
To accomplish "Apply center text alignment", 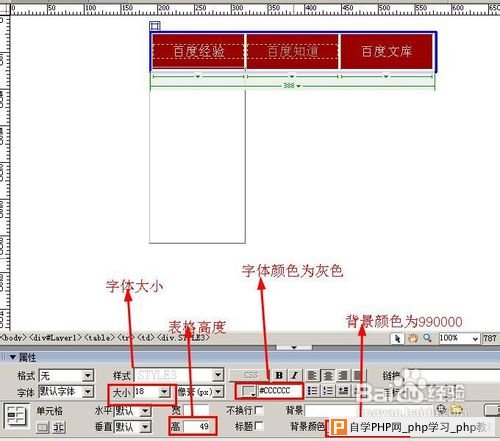I will click(327, 375).
